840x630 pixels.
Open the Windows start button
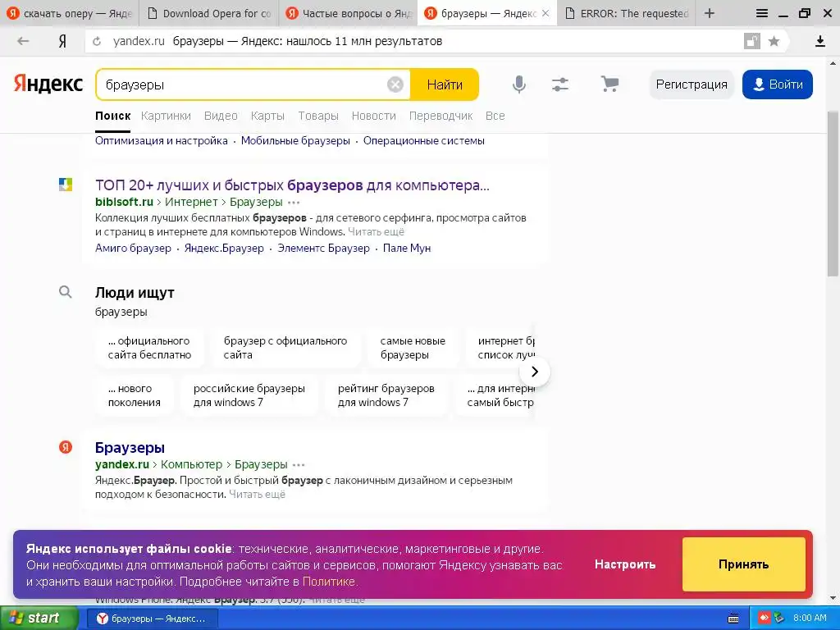[x=38, y=619]
